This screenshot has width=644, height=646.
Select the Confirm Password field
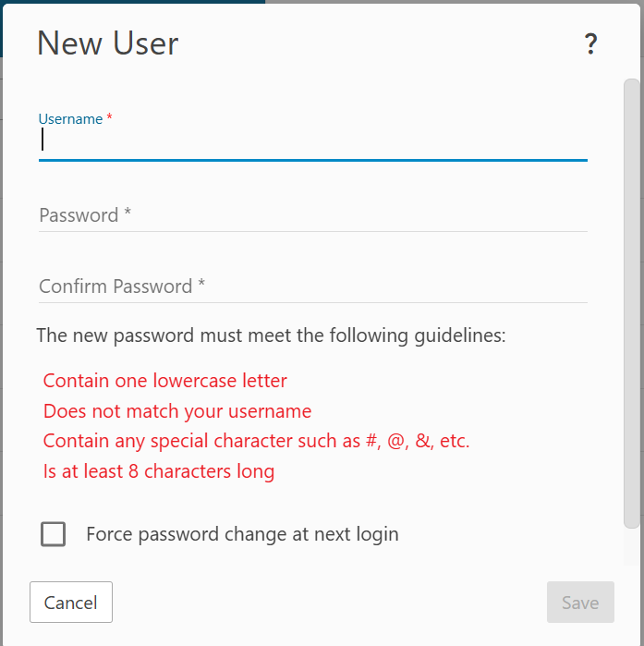point(312,286)
